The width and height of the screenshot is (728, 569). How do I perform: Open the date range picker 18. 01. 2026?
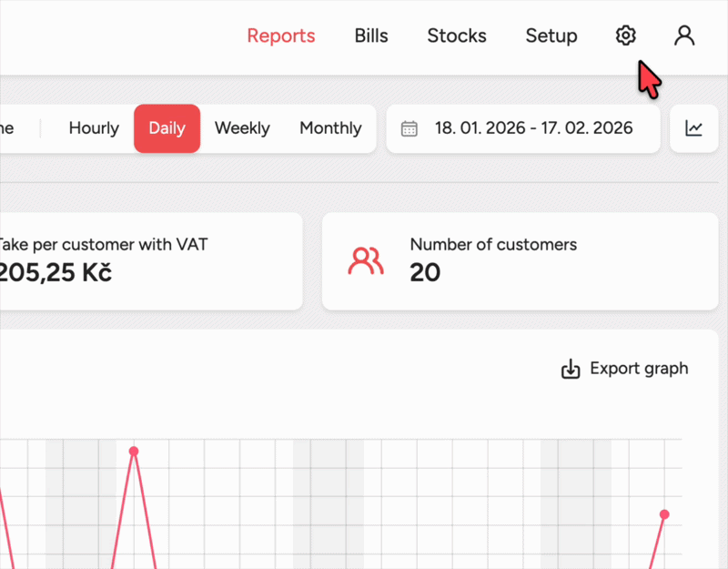point(533,128)
